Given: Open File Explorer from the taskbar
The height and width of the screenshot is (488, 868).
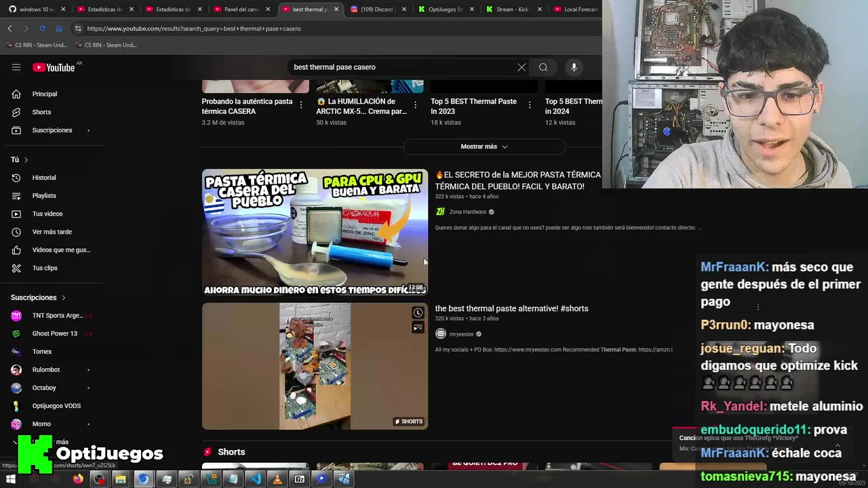Looking at the screenshot, I should (120, 479).
